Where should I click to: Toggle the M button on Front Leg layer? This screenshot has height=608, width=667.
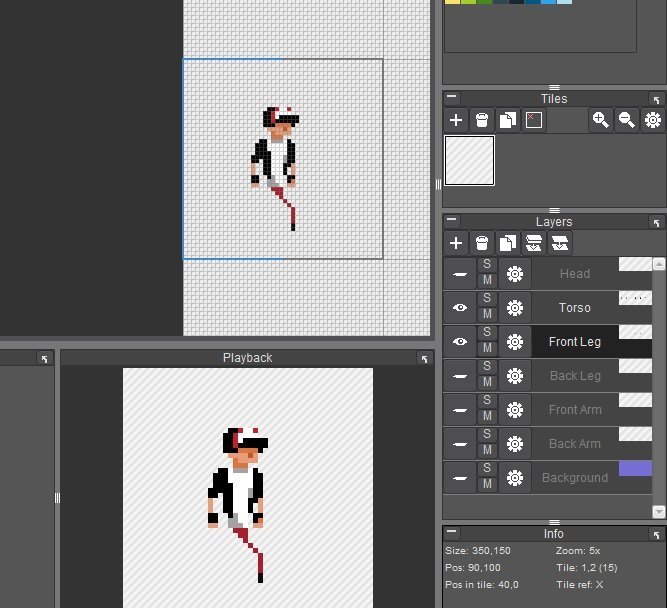(487, 348)
